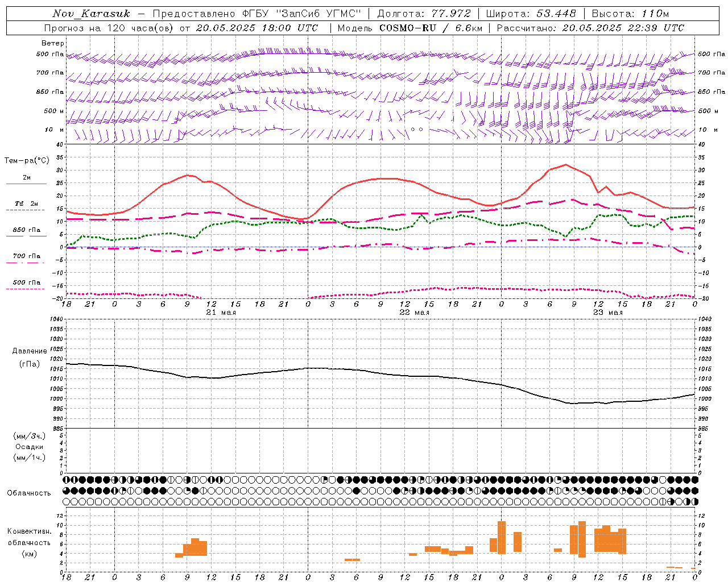Screen dimensions: 728x582
Task: Click the left 700 гПа wind level label
Action: [50, 73]
